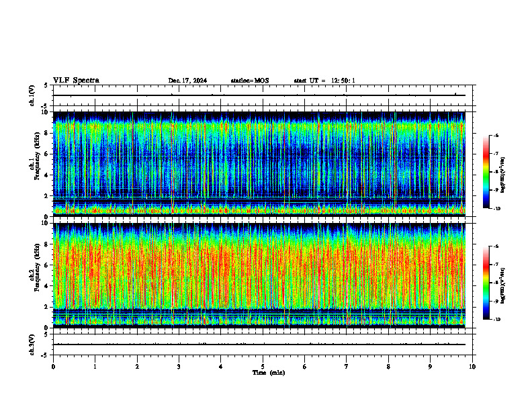Click the ch.1 spectrogram panel
Screen dimensions: 532x411
point(259,164)
